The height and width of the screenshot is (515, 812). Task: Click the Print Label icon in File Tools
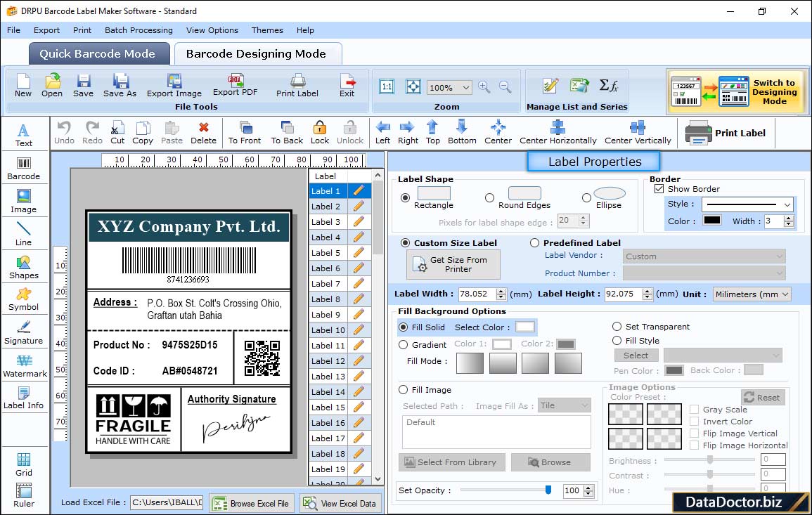297,86
